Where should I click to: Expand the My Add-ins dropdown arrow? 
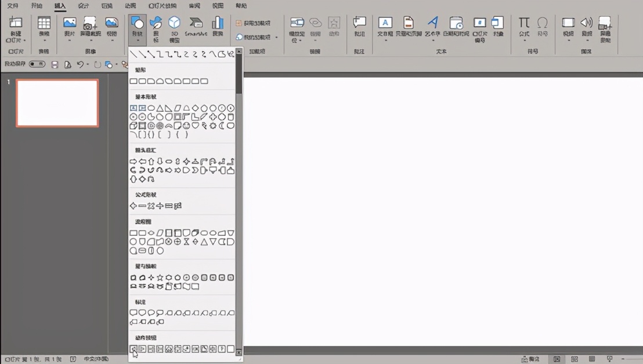(x=277, y=37)
